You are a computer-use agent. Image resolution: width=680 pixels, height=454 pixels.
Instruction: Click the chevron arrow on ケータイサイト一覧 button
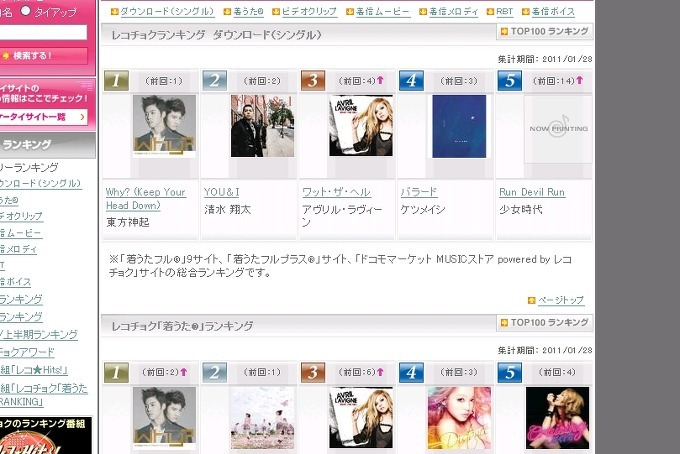click(x=82, y=117)
